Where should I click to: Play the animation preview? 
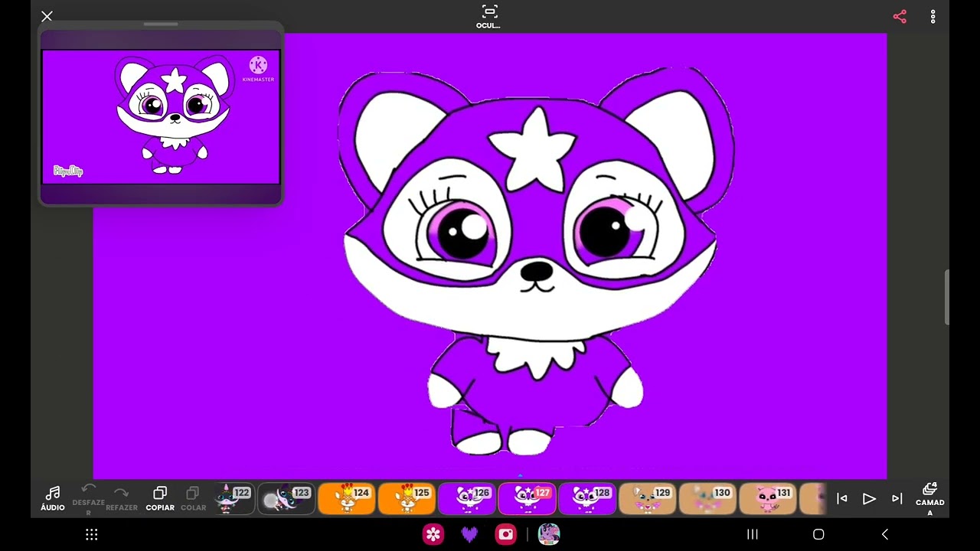pyautogui.click(x=869, y=499)
